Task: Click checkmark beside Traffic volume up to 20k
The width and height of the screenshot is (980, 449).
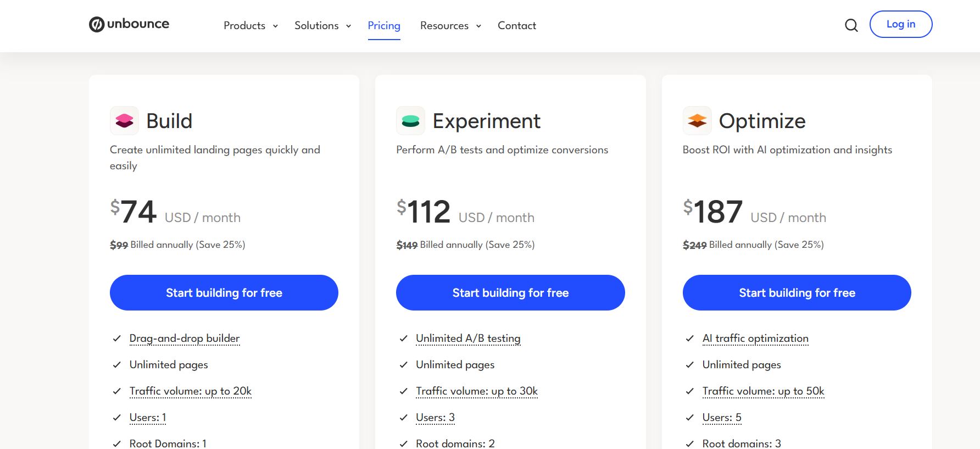Action: (116, 391)
